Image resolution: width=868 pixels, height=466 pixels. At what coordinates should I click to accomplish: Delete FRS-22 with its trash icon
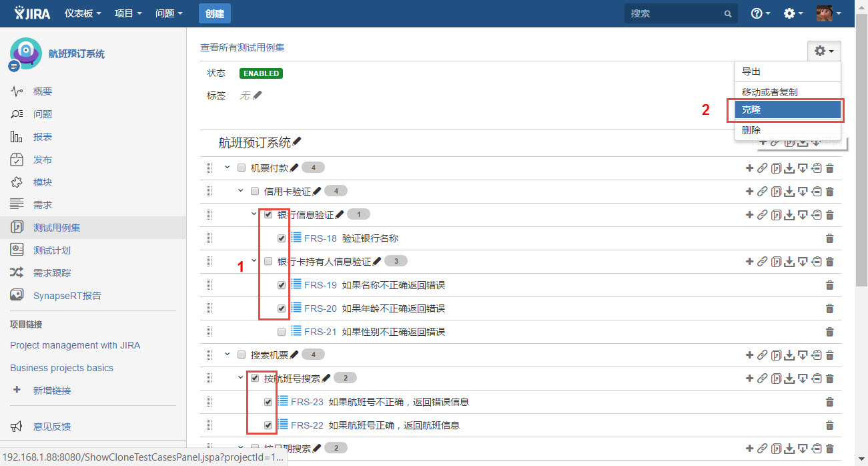[830, 425]
